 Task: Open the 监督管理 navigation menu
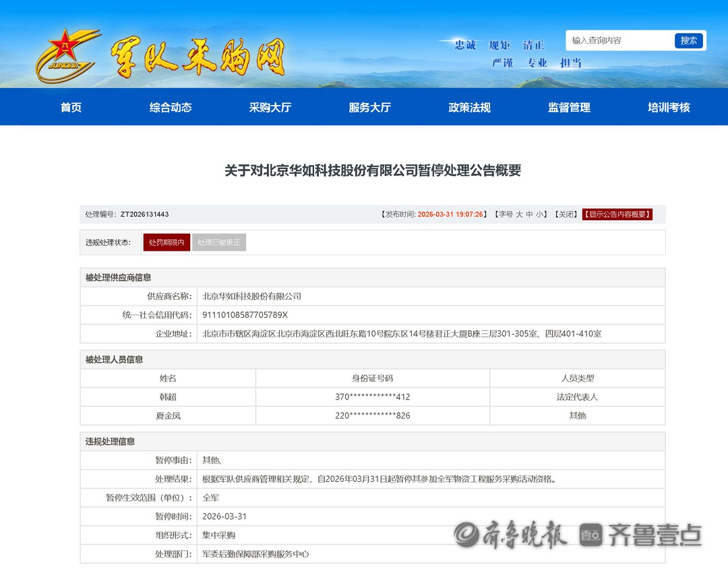[x=570, y=107]
